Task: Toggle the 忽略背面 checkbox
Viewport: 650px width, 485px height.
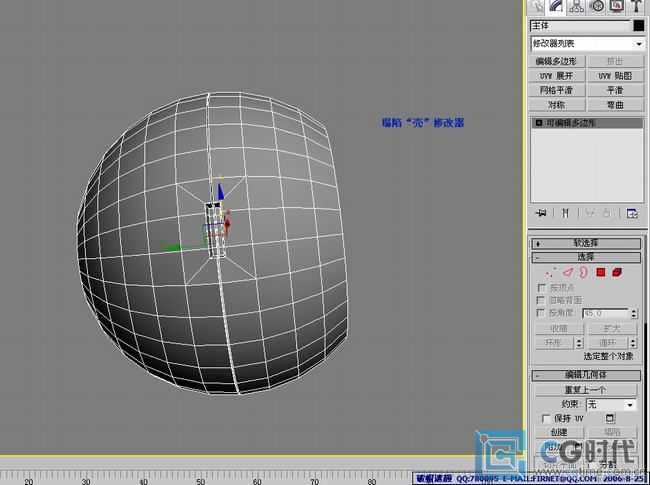Action: click(x=541, y=300)
